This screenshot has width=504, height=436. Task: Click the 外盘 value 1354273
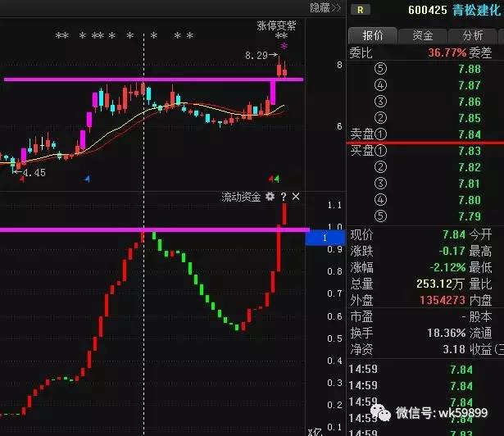click(x=443, y=300)
